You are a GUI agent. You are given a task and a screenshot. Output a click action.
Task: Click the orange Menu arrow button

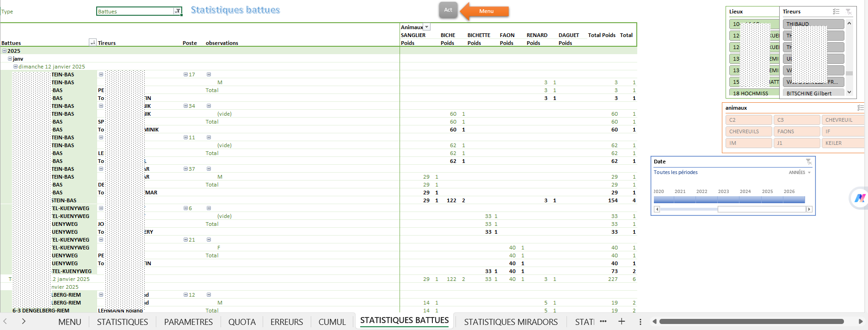tap(486, 11)
